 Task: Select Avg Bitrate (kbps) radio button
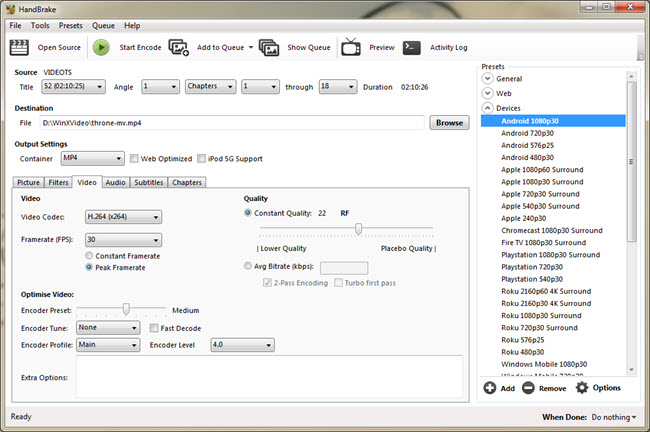[247, 266]
